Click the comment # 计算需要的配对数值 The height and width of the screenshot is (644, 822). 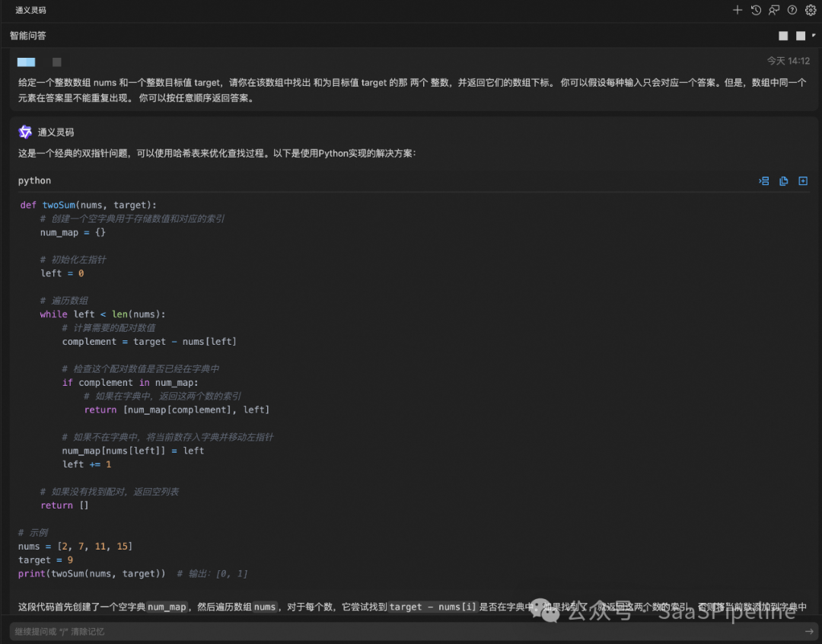point(109,328)
